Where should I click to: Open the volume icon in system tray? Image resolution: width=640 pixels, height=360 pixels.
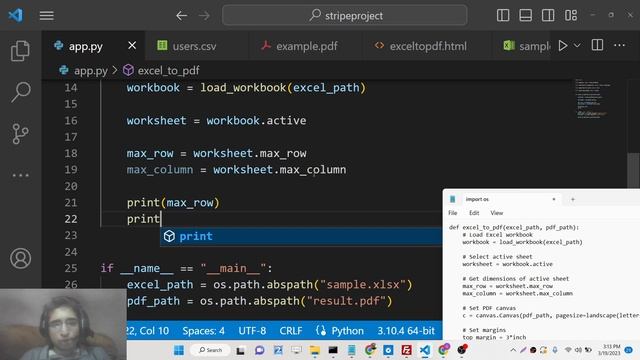(x=578, y=350)
